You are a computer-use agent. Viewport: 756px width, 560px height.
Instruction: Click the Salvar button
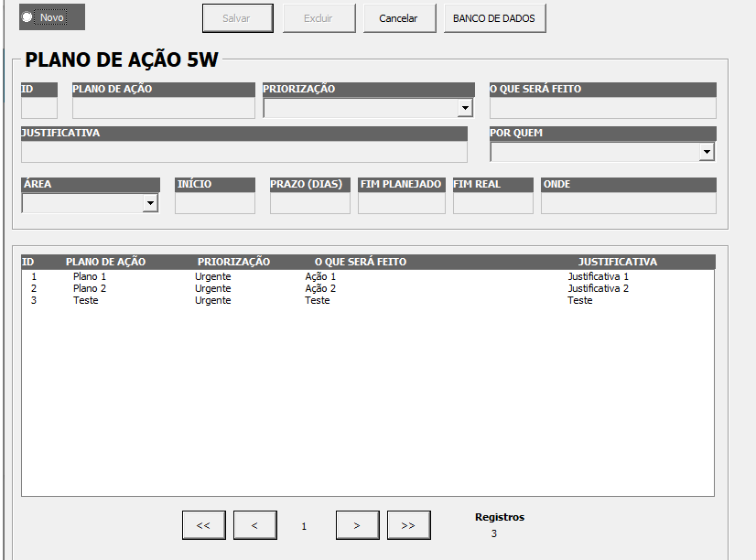236,18
